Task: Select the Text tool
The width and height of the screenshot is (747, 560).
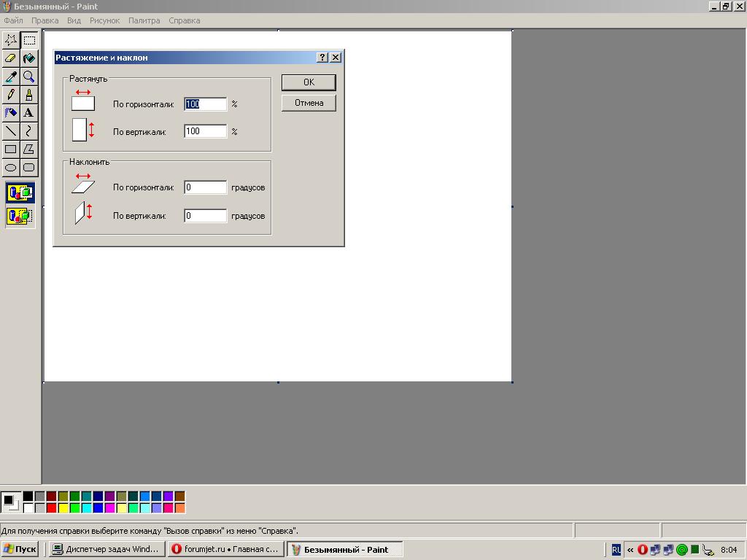Action: click(x=28, y=113)
